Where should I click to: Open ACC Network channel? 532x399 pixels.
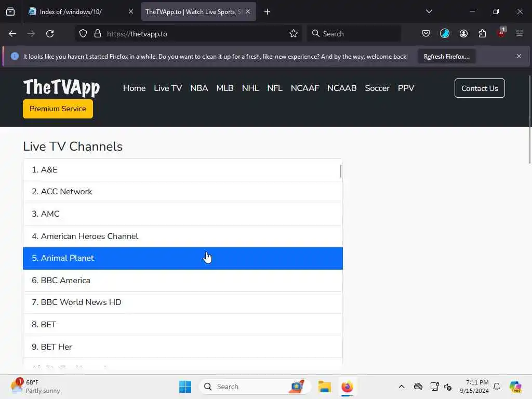click(182, 192)
